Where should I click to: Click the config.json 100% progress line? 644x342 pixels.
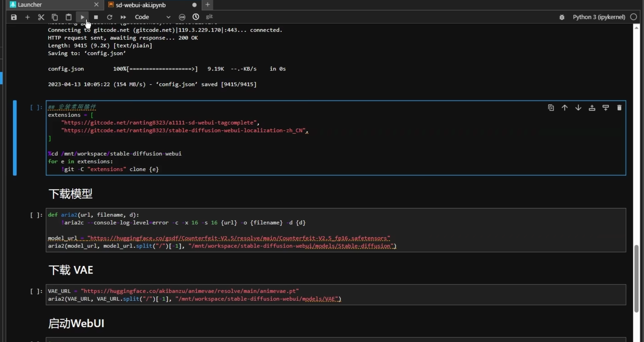[167, 69]
